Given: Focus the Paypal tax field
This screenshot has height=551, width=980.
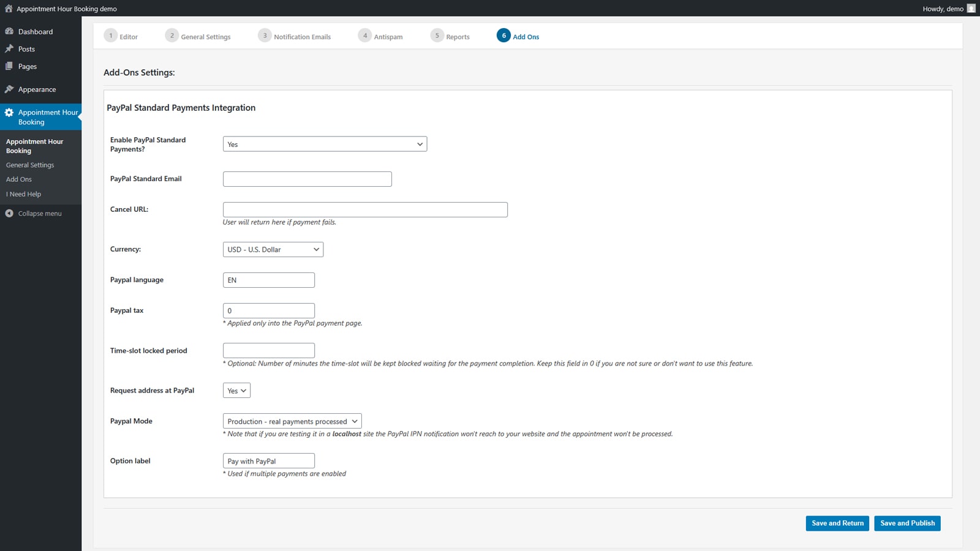Looking at the screenshot, I should click(269, 310).
